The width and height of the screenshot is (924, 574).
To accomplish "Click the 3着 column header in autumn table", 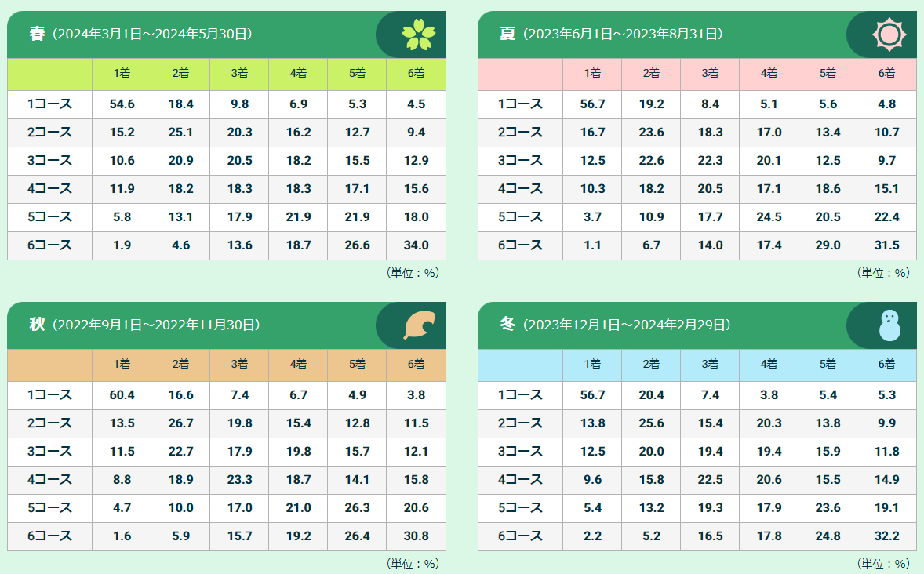I will [239, 365].
